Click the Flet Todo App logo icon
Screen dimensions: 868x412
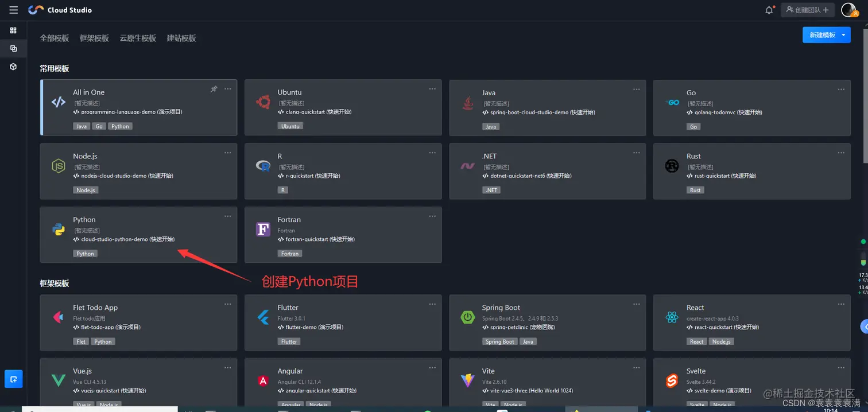coord(58,317)
